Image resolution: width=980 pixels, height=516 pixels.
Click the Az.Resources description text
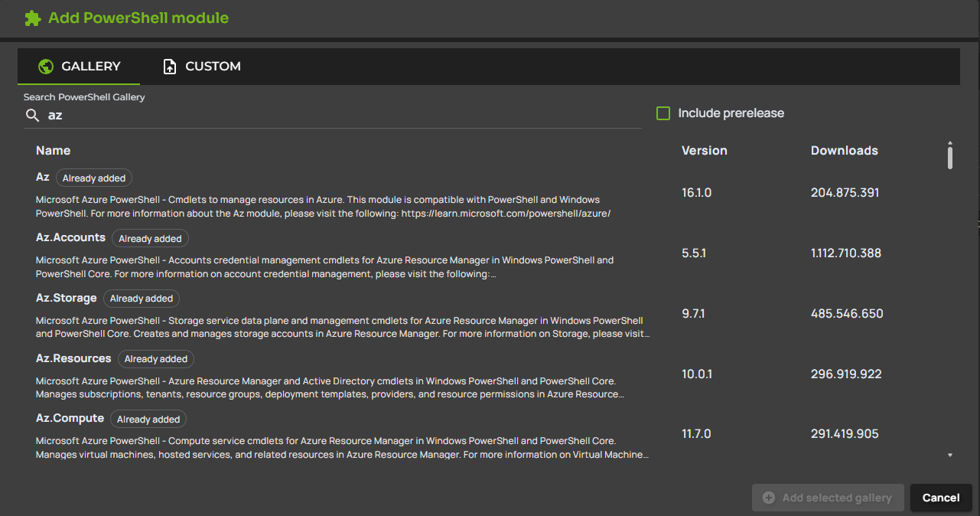pyautogui.click(x=330, y=387)
